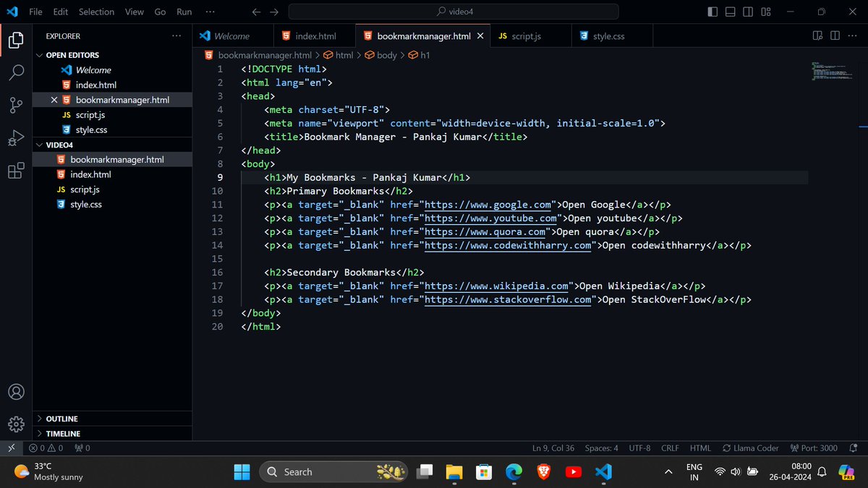This screenshot has width=868, height=488.
Task: Split the editor right
Action: point(835,35)
